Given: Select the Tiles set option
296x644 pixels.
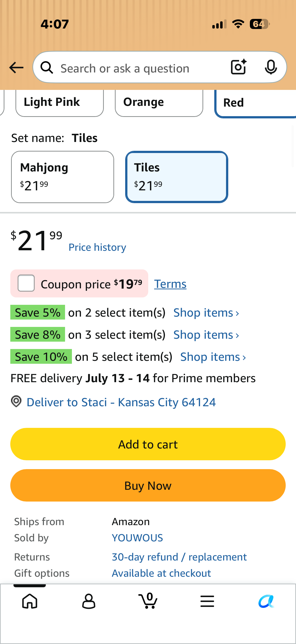Looking at the screenshot, I should click(177, 177).
